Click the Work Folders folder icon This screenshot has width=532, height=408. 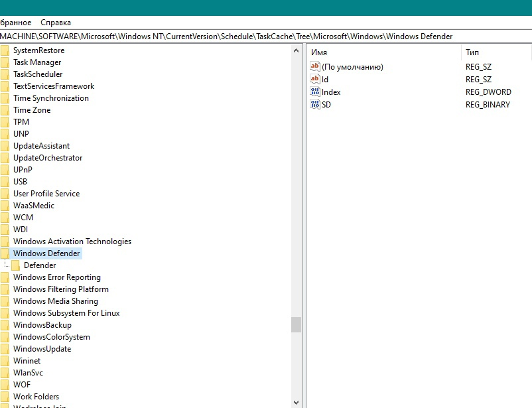[x=5, y=397]
